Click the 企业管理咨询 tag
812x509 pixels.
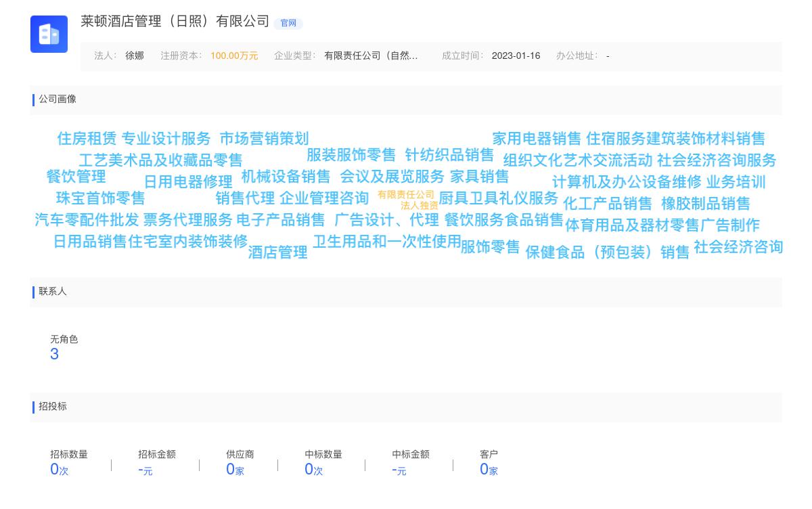click(324, 198)
